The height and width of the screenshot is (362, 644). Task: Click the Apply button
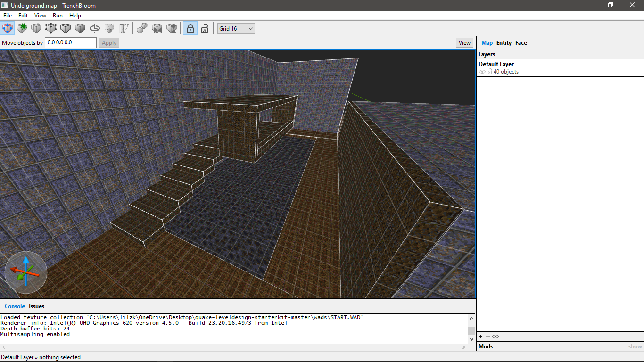pyautogui.click(x=109, y=43)
